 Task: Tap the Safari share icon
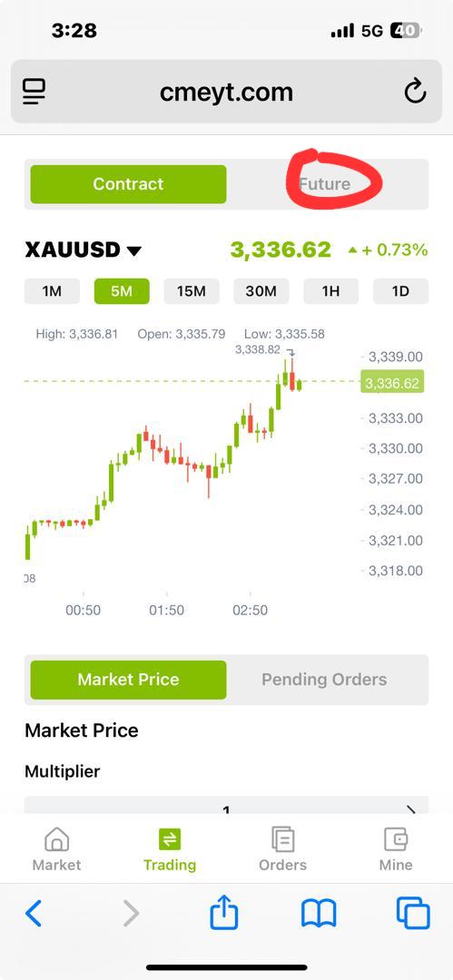pos(224,913)
